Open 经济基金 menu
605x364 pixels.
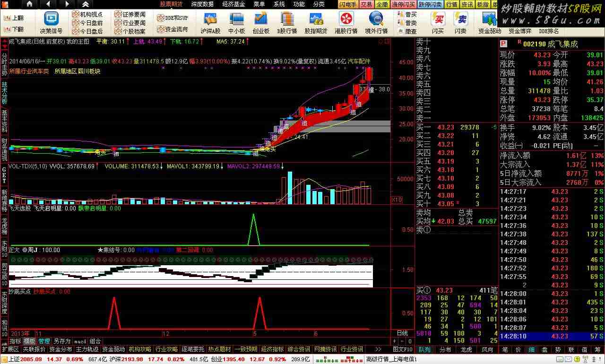[x=233, y=4]
